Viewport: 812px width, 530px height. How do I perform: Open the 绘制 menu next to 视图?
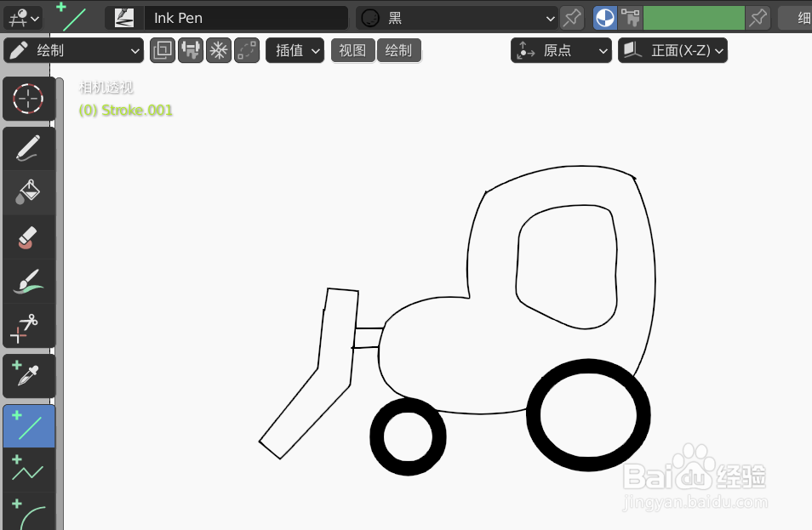tap(399, 50)
